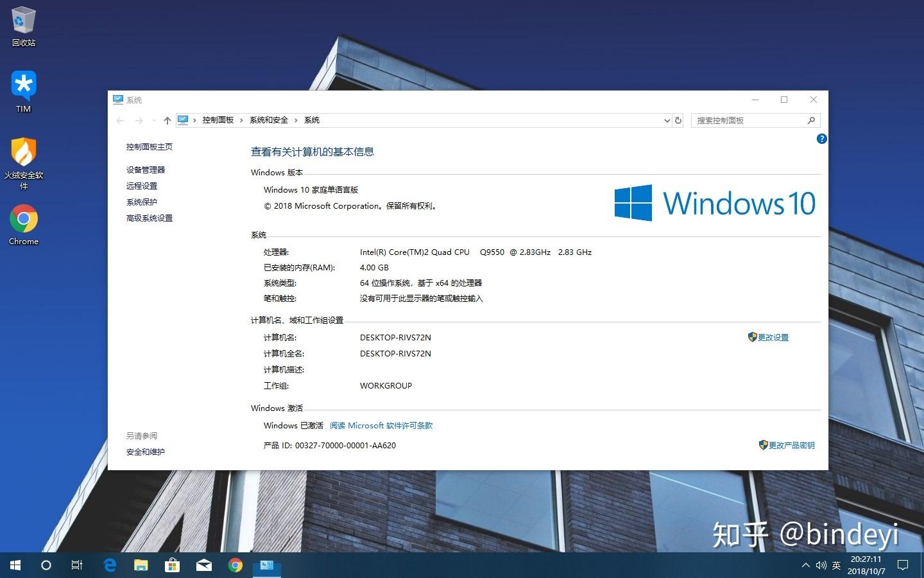The width and height of the screenshot is (924, 578).
Task: Open recent locations dropdown arrow
Action: coord(154,120)
